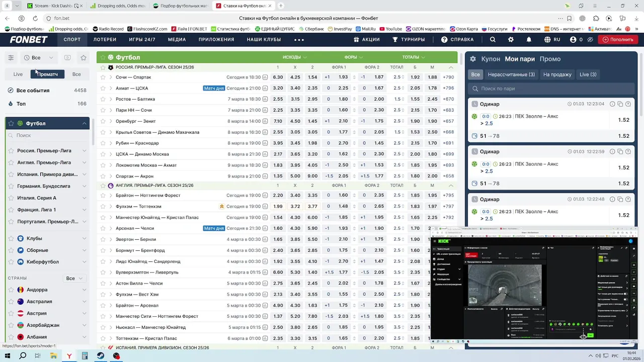This screenshot has width=644, height=362.
Task: Click the video broadcast filter icon
Action: pyautogui.click(x=67, y=58)
